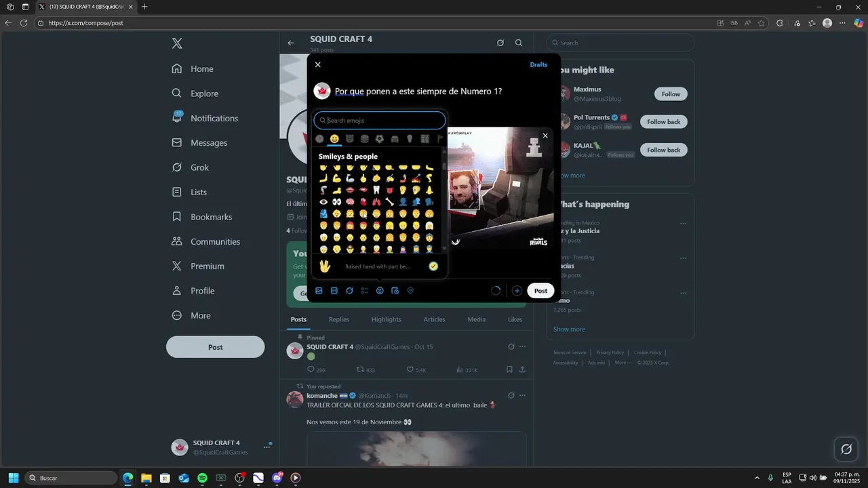This screenshot has height=488, width=868.
Task: Switch to the Media profile tab
Action: [477, 319]
